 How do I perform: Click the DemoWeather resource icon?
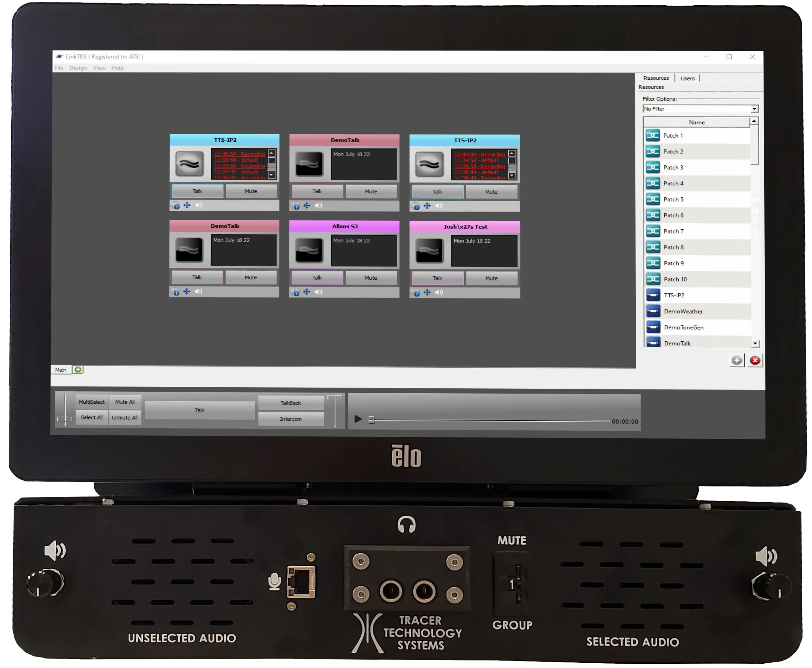point(653,311)
